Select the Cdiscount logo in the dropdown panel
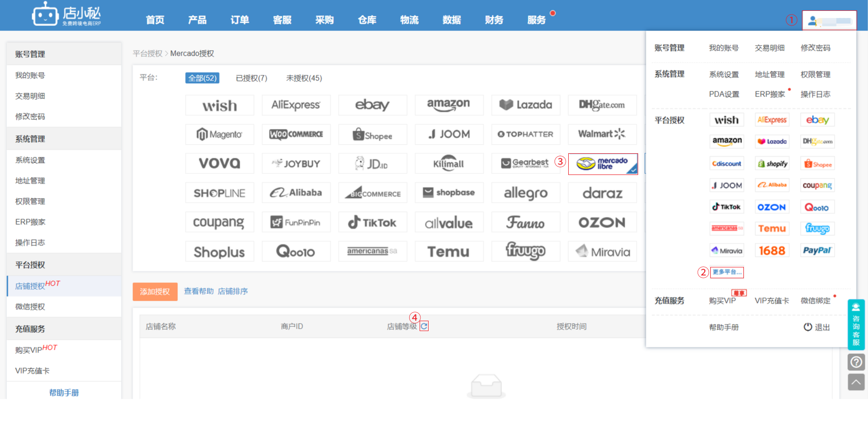The image size is (868, 440). tap(727, 164)
